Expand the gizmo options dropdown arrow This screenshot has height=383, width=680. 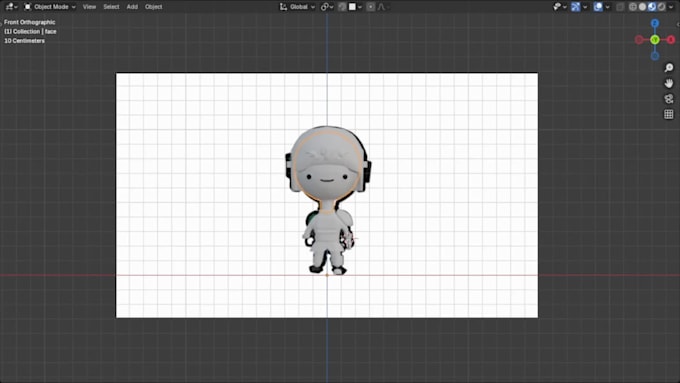tap(585, 7)
